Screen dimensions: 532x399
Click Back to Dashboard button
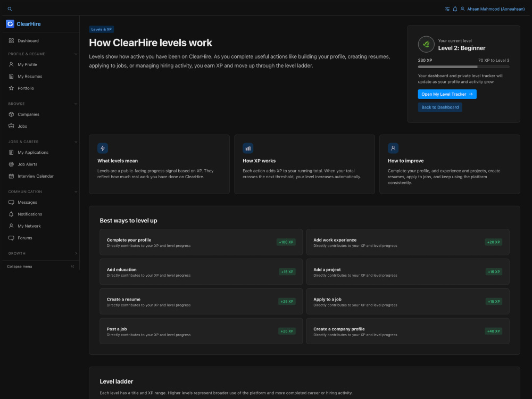440,107
